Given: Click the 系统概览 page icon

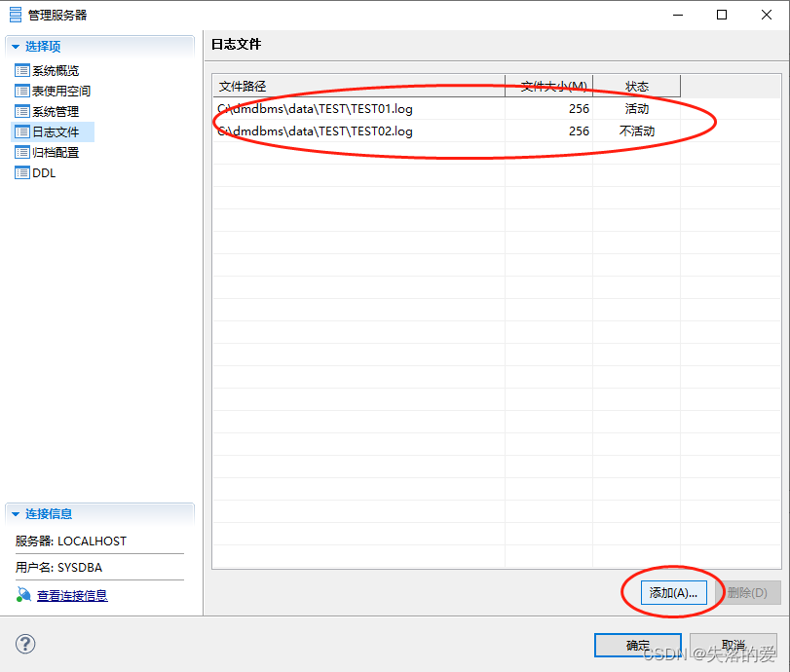Looking at the screenshot, I should click(22, 70).
